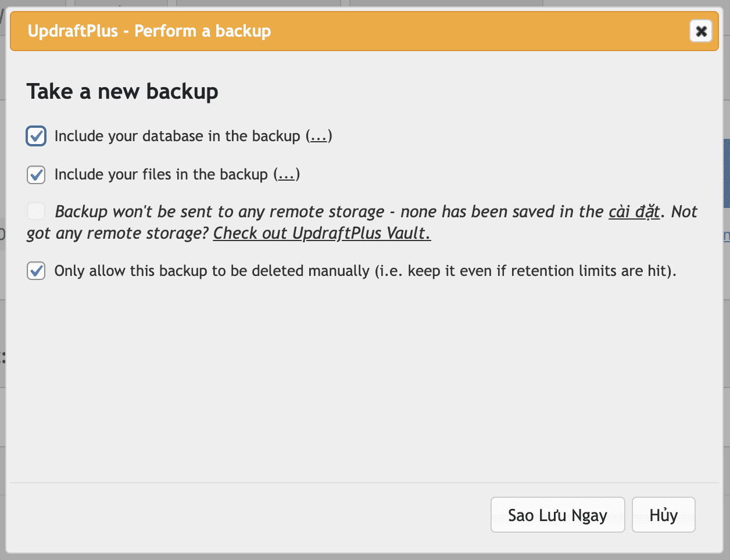This screenshot has height=560, width=730.
Task: Disable "Only allow this backup to be deleted manually"
Action: coord(35,271)
